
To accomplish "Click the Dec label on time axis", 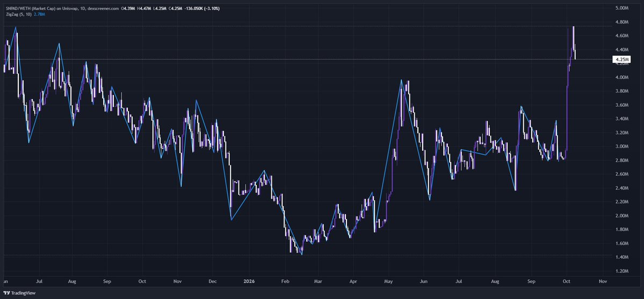I will pos(212,282).
